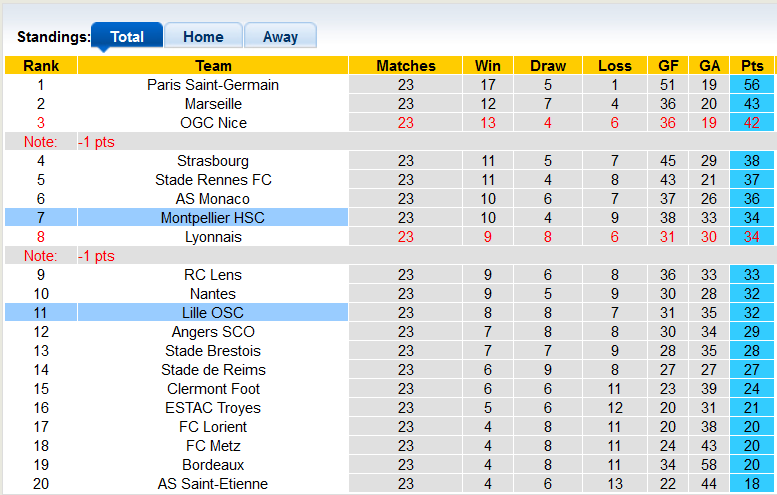
Task: Click the Lyonnais team name
Action: click(213, 237)
